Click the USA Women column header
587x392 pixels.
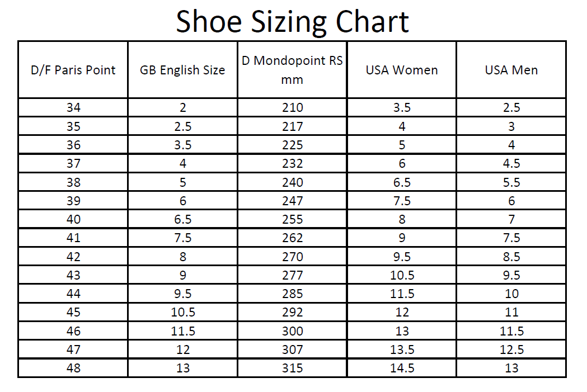[402, 70]
